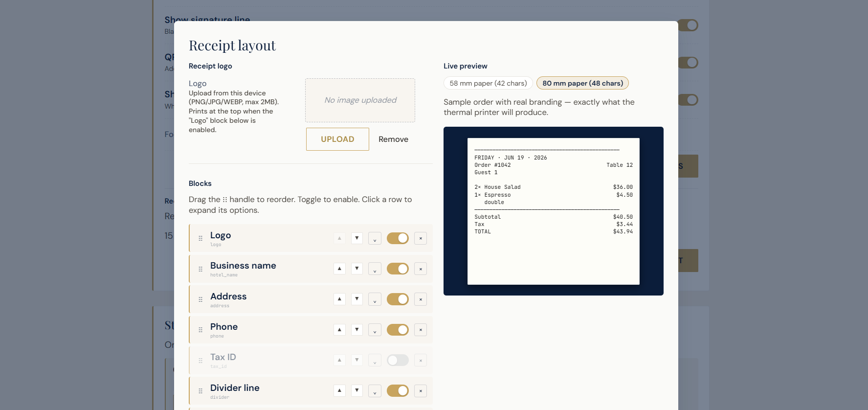Remove the Address block
This screenshot has height=410, width=868.
coord(421,299)
